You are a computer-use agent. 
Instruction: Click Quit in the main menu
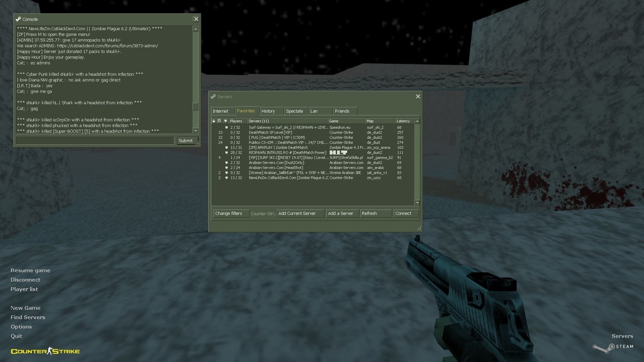click(17, 336)
